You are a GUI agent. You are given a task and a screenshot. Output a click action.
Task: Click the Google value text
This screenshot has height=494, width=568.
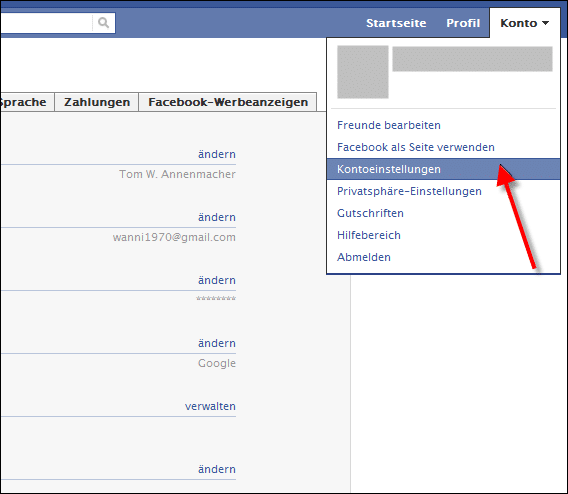pos(217,363)
